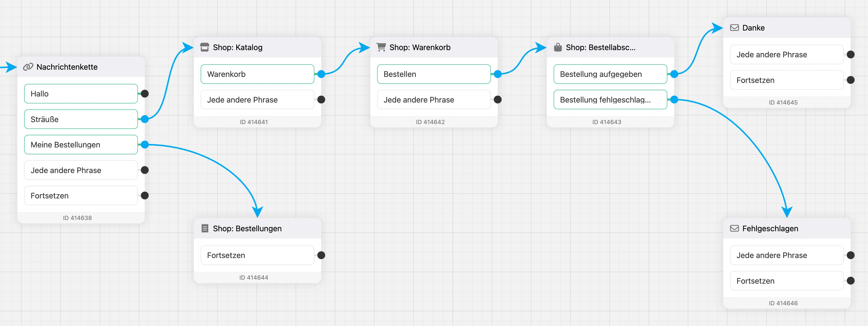Click the blue connector dot of Bestellen
The height and width of the screenshot is (326, 868).
point(498,74)
